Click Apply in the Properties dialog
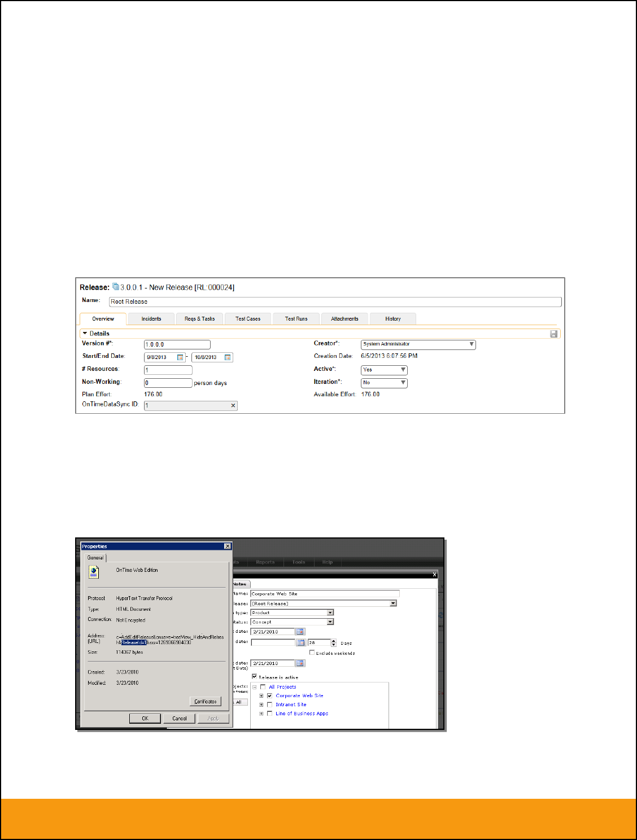 213,718
